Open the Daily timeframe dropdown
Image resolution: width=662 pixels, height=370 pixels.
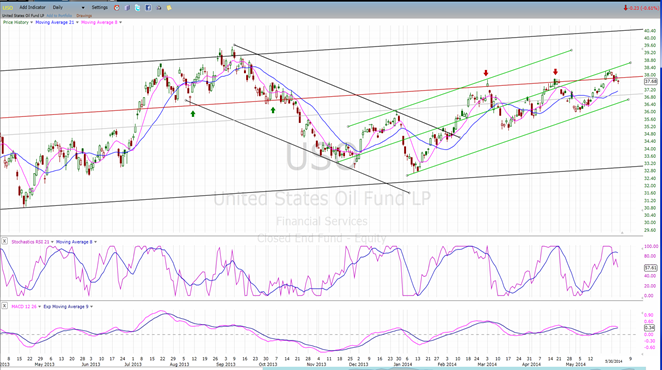[68, 8]
